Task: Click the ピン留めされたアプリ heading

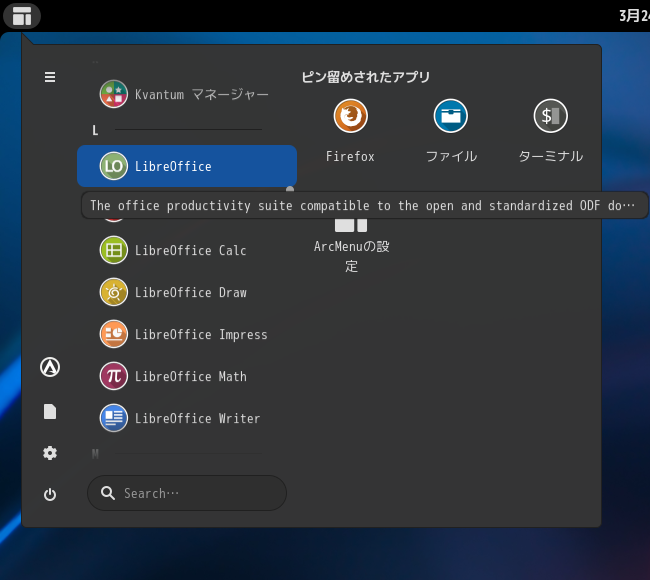Action: [x=366, y=77]
